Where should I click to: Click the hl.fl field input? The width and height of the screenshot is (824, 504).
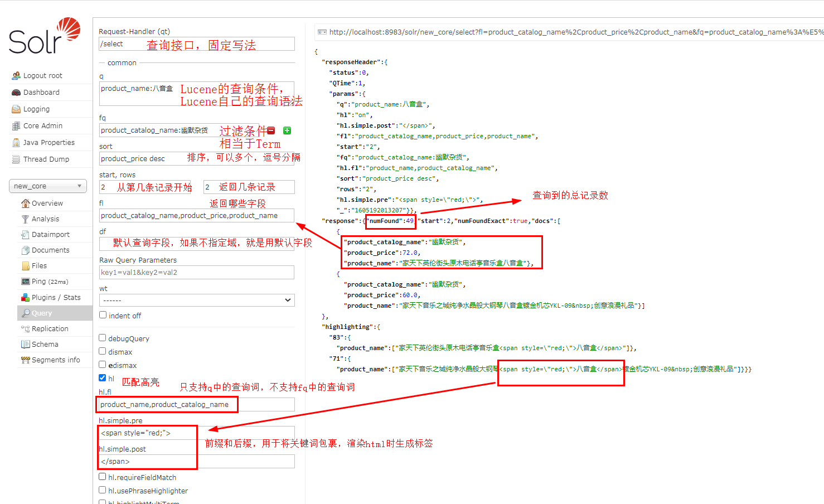coord(197,404)
